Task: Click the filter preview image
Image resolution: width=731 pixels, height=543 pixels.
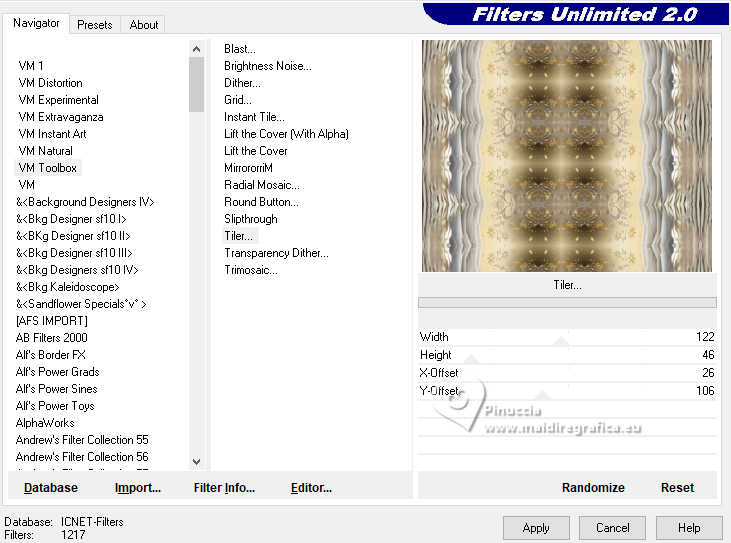Action: 567,156
